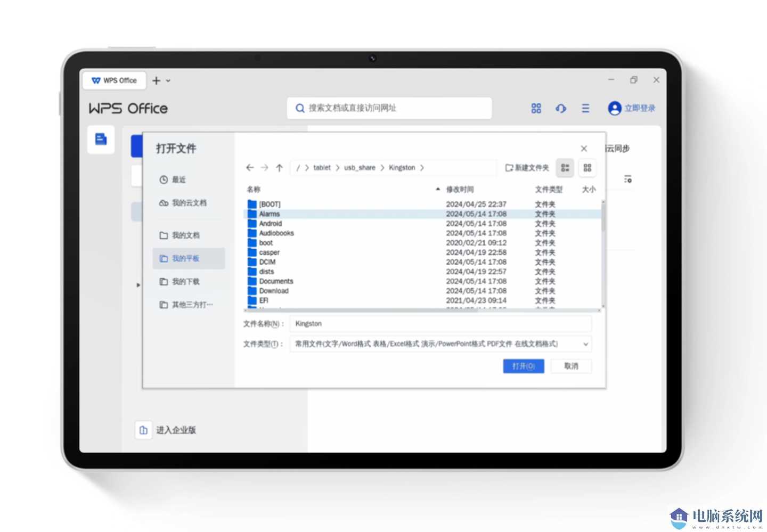Click the 打开(O) button

pos(524,366)
